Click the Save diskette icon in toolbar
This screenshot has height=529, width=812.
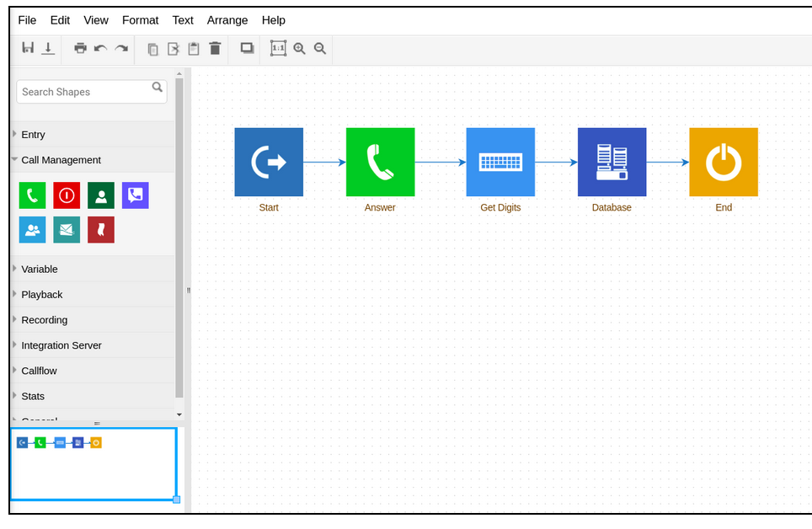[28, 48]
